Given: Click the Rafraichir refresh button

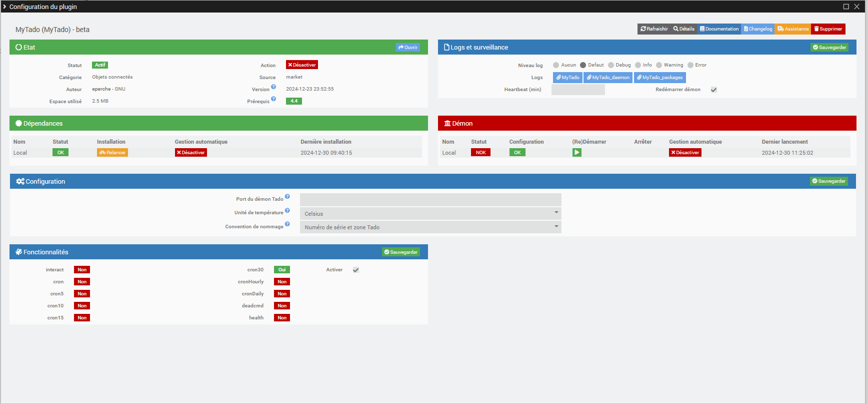Looking at the screenshot, I should tap(654, 29).
